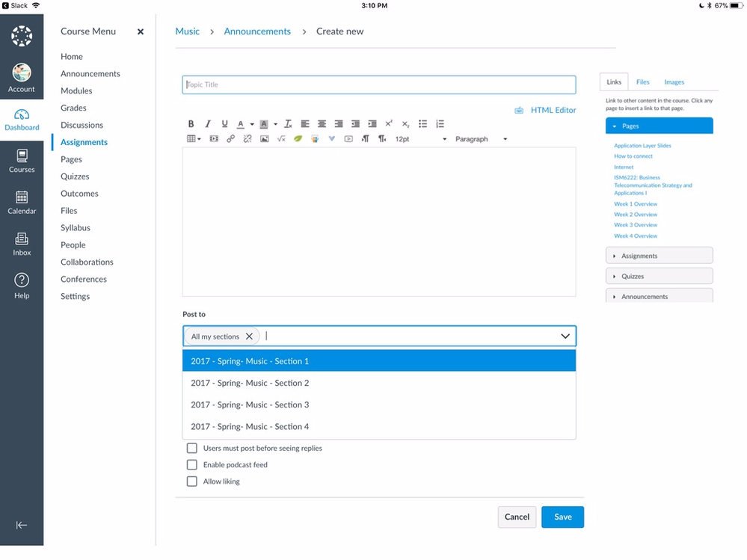Enable 'Users must post before seeing replies'

pyautogui.click(x=192, y=448)
